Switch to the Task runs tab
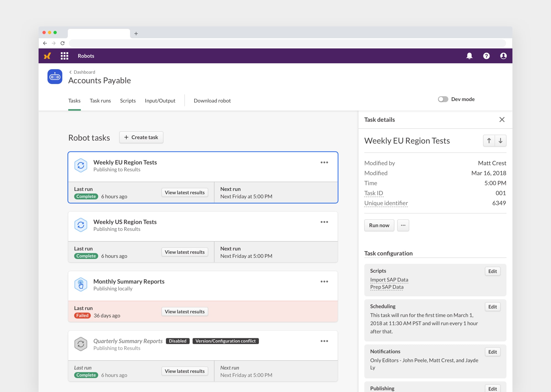 pos(100,101)
